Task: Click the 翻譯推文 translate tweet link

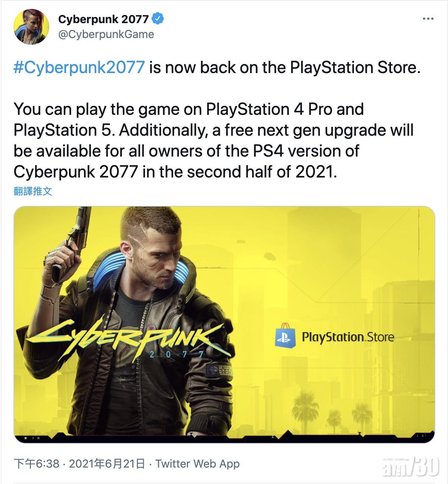Action: coord(33,191)
